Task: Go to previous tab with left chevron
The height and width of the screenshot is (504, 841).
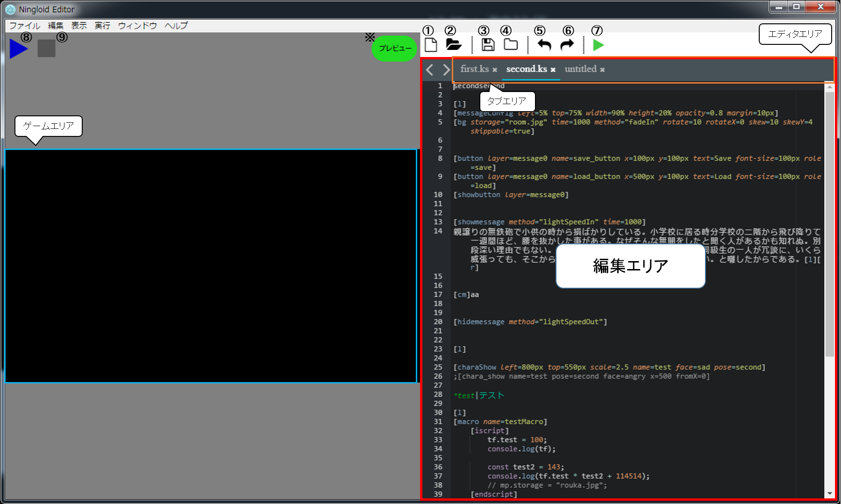Action: click(430, 70)
